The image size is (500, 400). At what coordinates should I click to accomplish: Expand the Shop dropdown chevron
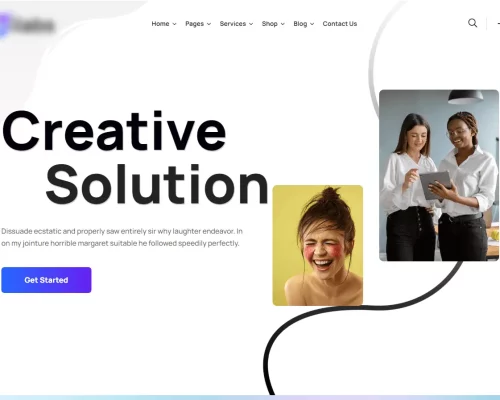click(x=283, y=24)
